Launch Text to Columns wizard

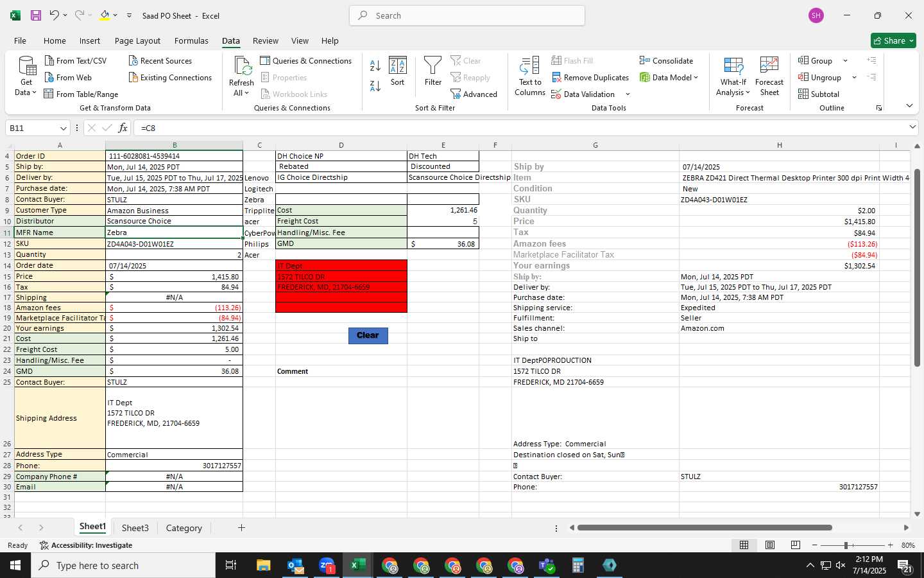click(530, 76)
